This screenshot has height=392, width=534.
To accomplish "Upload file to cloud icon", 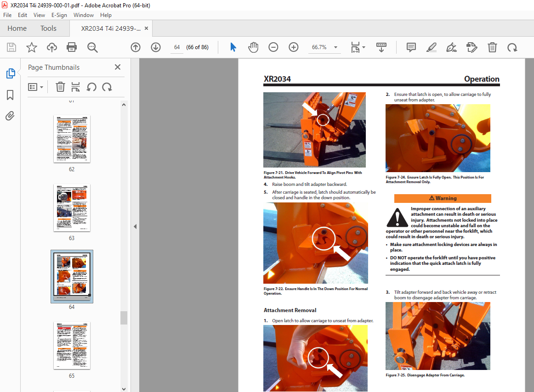I will point(52,47).
